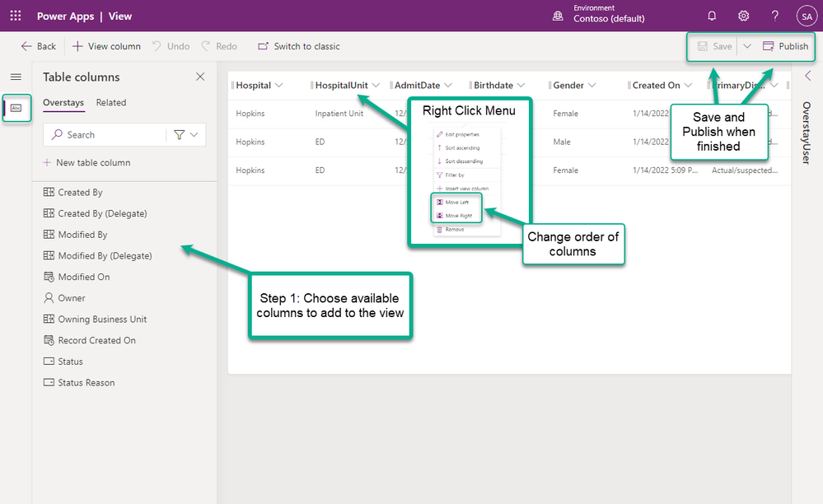Switch to the Overstays tab
This screenshot has width=823, height=504.
point(63,103)
